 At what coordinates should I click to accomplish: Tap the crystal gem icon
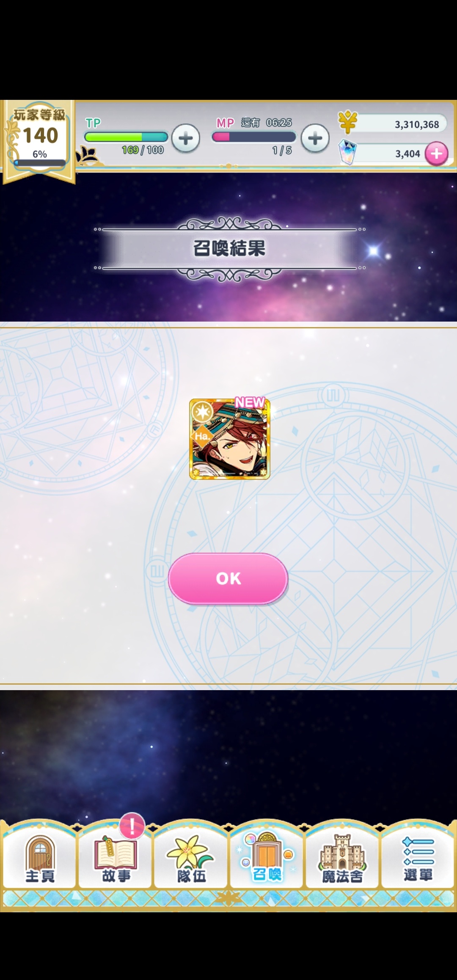[347, 152]
